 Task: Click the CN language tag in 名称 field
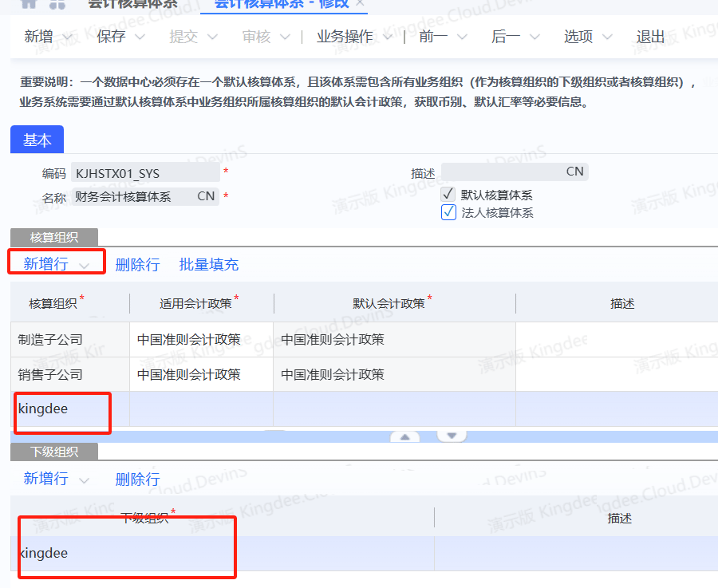pyautogui.click(x=206, y=196)
